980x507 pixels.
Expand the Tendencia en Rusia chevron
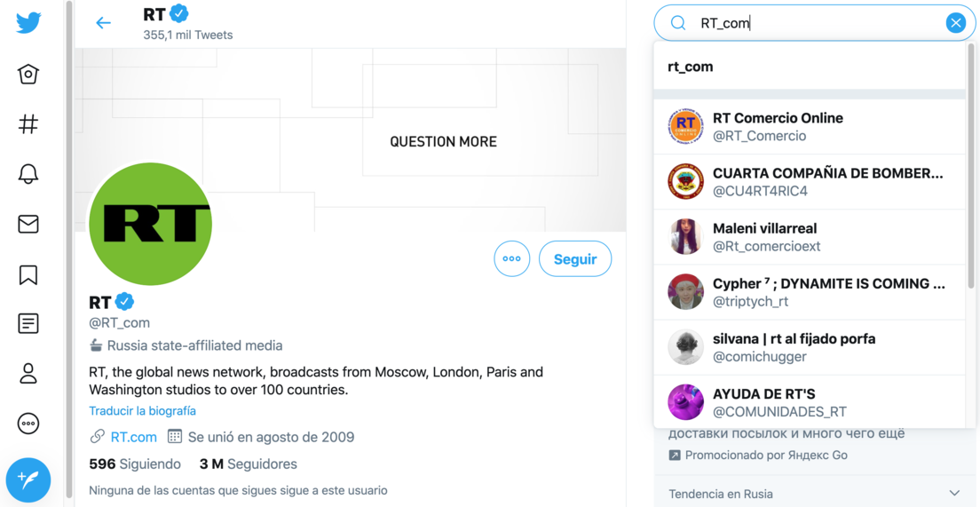click(954, 494)
